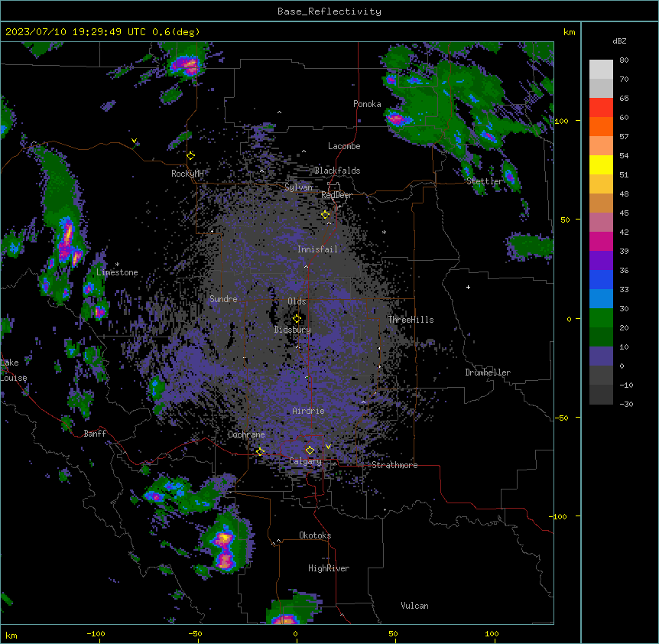This screenshot has width=659, height=644.
Task: Select the 50 tick on bottom axis
Action: pyautogui.click(x=393, y=634)
